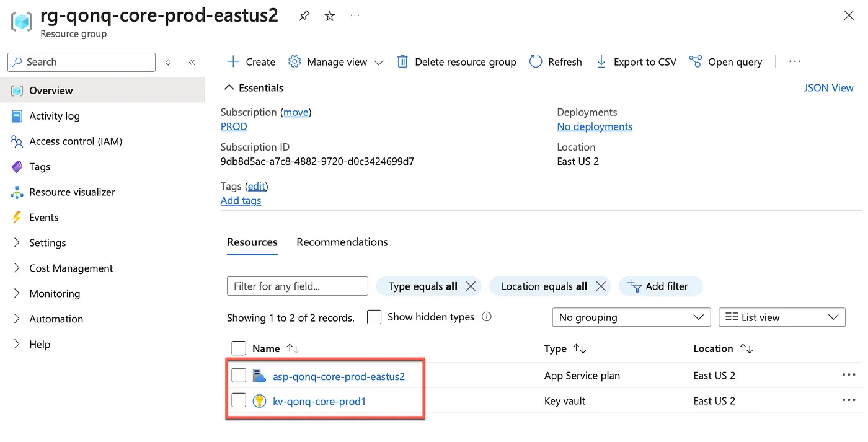Screen dimensions: 868x442
Task: Open Overview in the sidebar
Action: click(102, 91)
